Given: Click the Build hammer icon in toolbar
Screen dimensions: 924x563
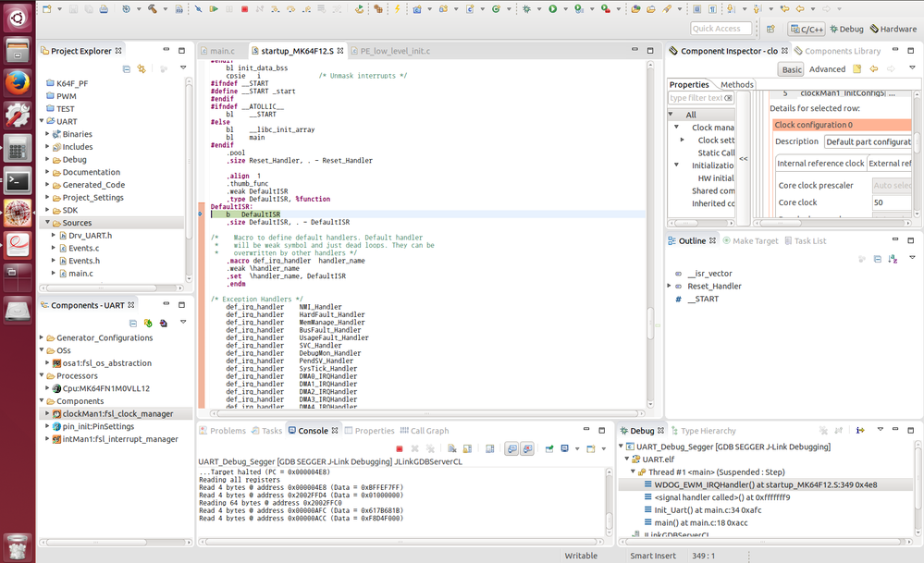Looking at the screenshot, I should (152, 9).
